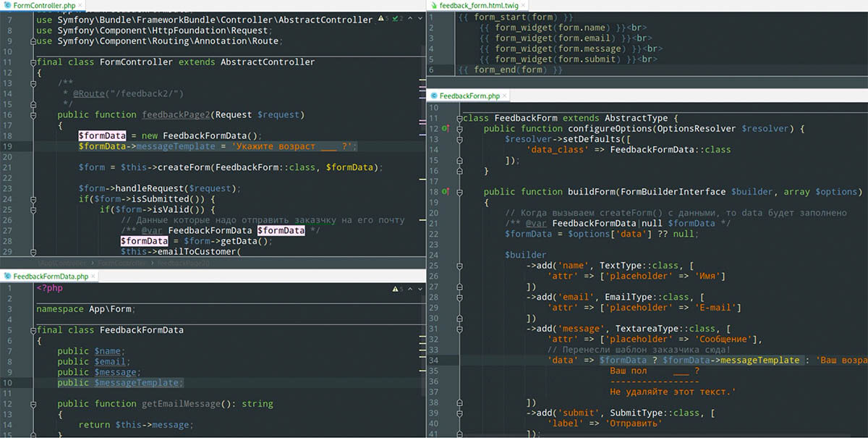The image size is (868, 438).
Task: Collapse the FormController class fold marker
Action: click(x=33, y=62)
